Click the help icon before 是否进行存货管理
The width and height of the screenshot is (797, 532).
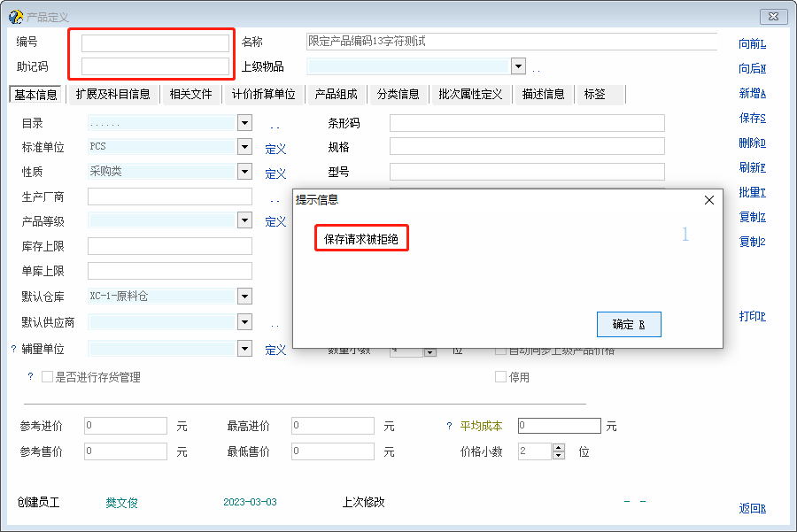pyautogui.click(x=30, y=377)
